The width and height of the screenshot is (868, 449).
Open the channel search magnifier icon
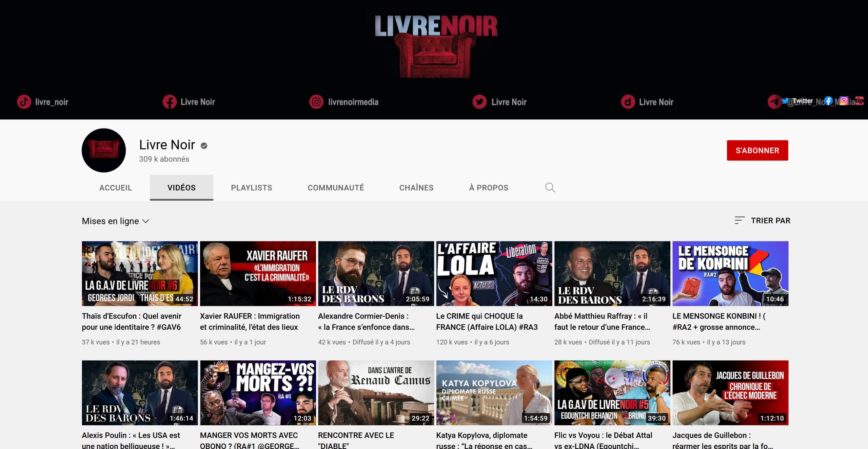[550, 188]
